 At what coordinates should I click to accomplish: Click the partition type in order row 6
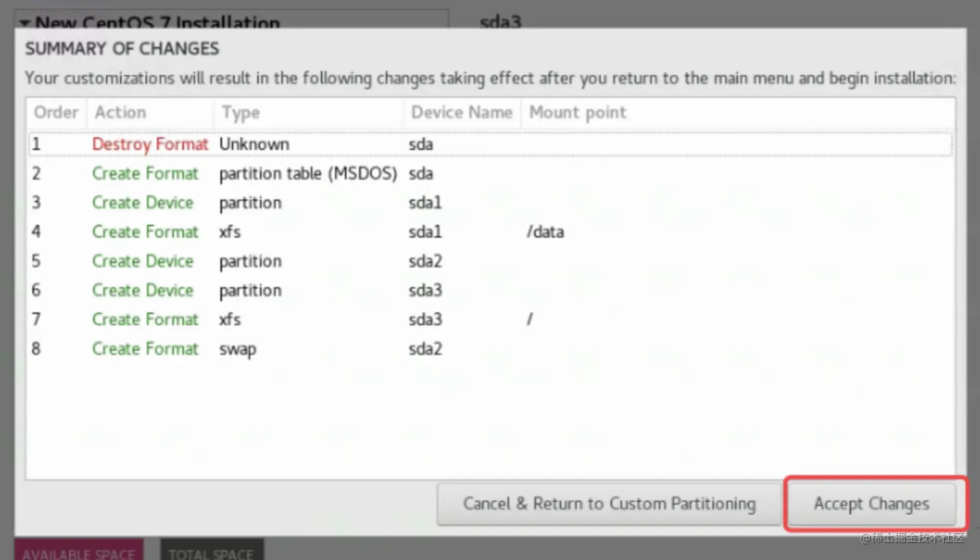(250, 291)
